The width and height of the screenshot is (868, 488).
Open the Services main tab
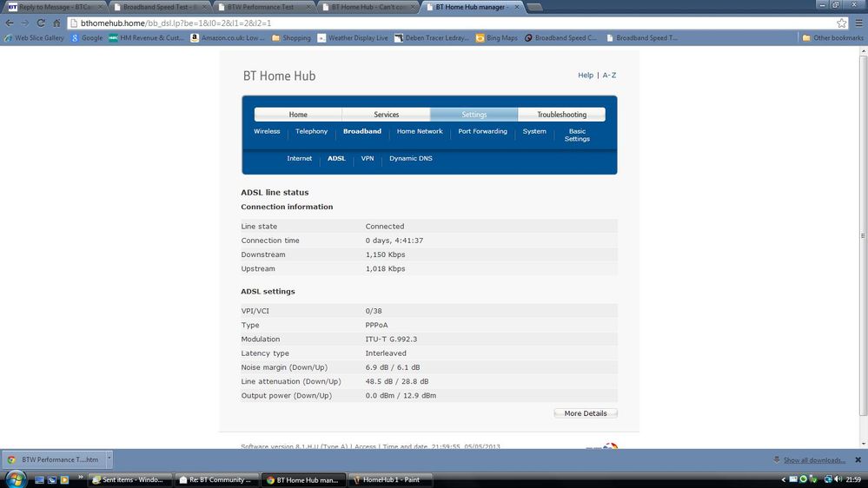pos(386,115)
